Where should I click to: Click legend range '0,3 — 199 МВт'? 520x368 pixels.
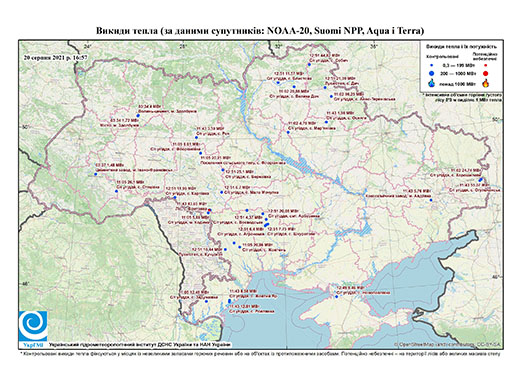pyautogui.click(x=459, y=65)
